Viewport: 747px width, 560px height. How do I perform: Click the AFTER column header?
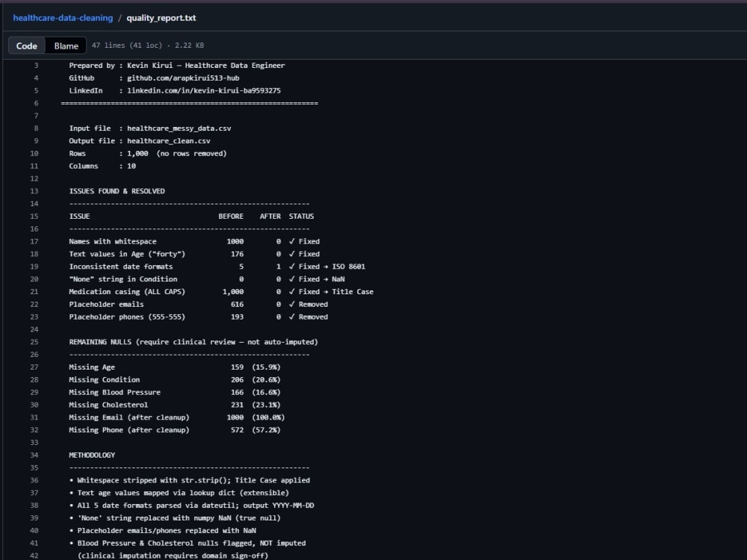270,217
